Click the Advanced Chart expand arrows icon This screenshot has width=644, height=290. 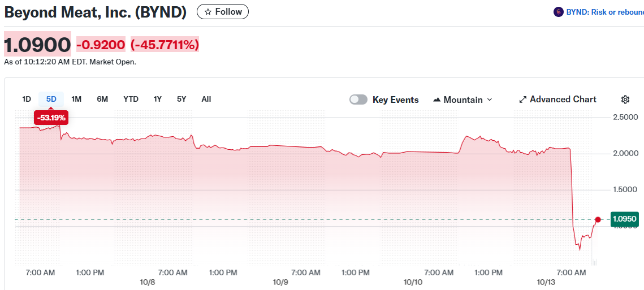[x=522, y=99]
